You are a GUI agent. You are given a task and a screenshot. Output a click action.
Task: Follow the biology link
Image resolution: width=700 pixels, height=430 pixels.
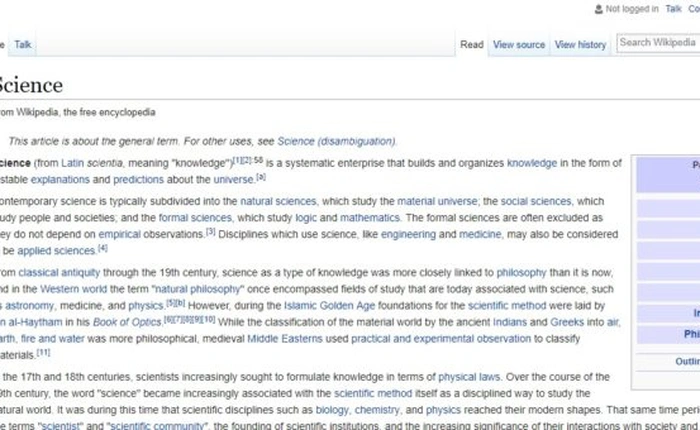(332, 411)
